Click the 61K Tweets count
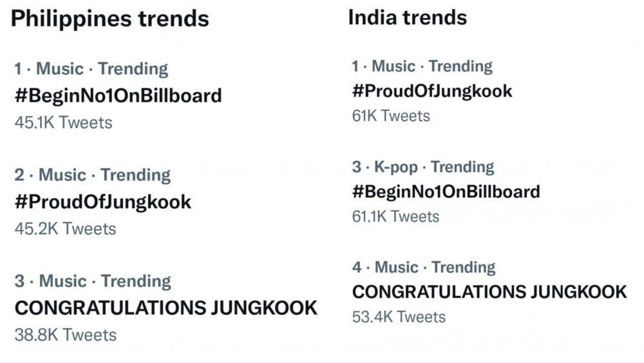 click(x=391, y=116)
